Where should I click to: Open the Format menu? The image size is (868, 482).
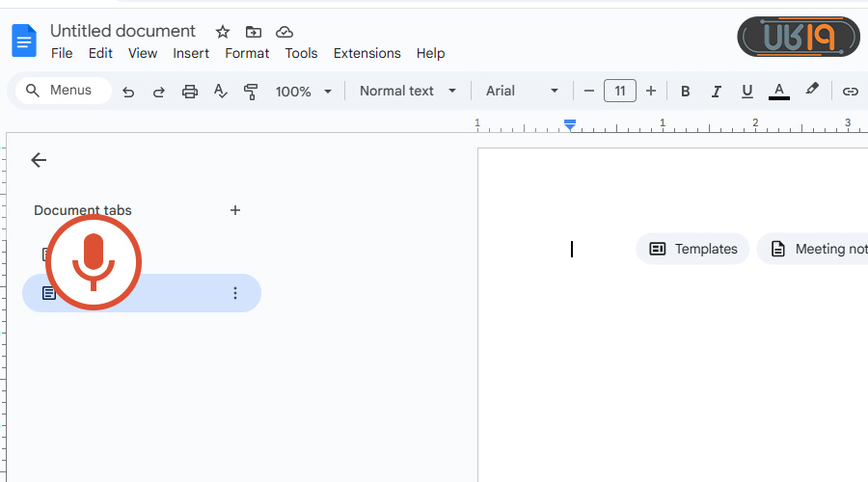point(247,53)
